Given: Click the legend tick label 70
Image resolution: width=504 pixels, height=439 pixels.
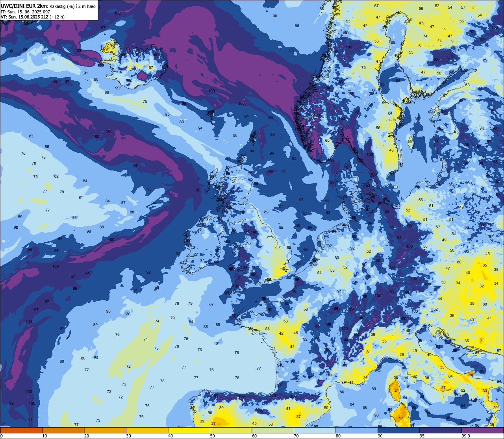Looking at the screenshot, I should coord(296,436).
